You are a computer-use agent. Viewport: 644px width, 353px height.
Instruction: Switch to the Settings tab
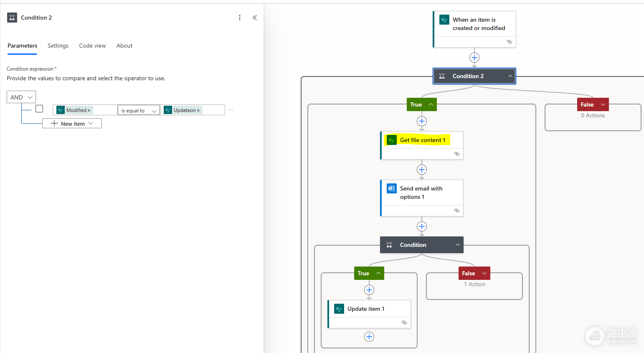click(x=58, y=46)
